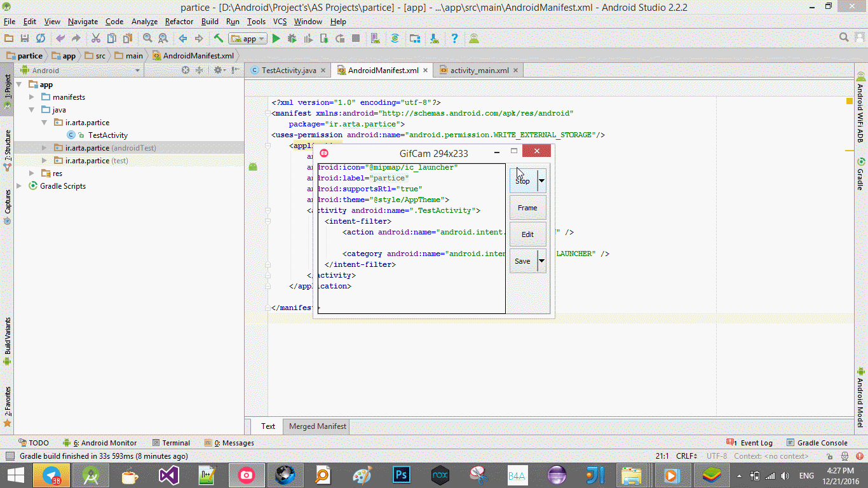
Task: Click the Cut scissors toolbar icon
Action: (x=95, y=39)
